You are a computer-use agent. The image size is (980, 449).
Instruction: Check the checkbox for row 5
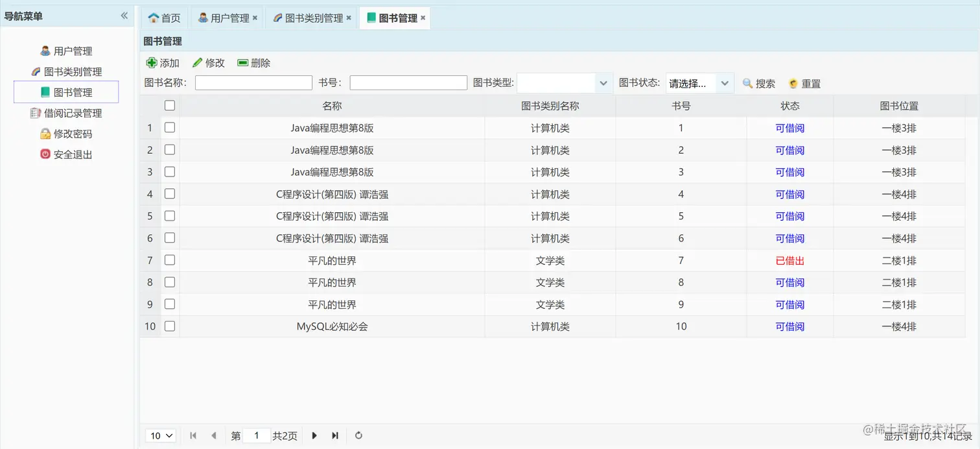[x=170, y=215]
